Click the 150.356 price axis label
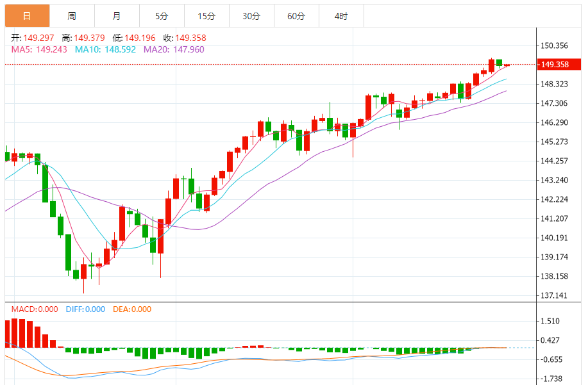The width and height of the screenshot is (588, 385). pos(555,45)
